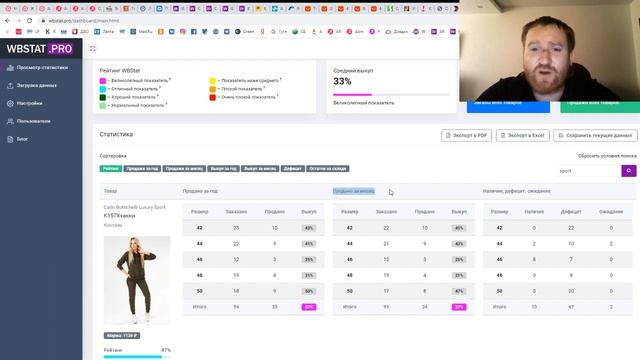Go back with the browser back arrow
This screenshot has width=640, height=360.
pos(8,20)
